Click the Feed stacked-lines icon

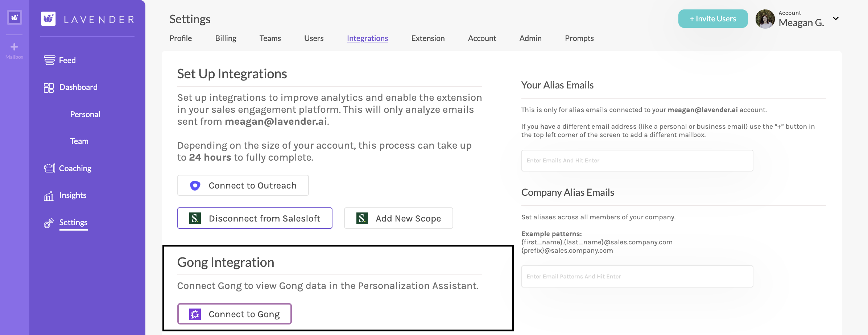[49, 60]
